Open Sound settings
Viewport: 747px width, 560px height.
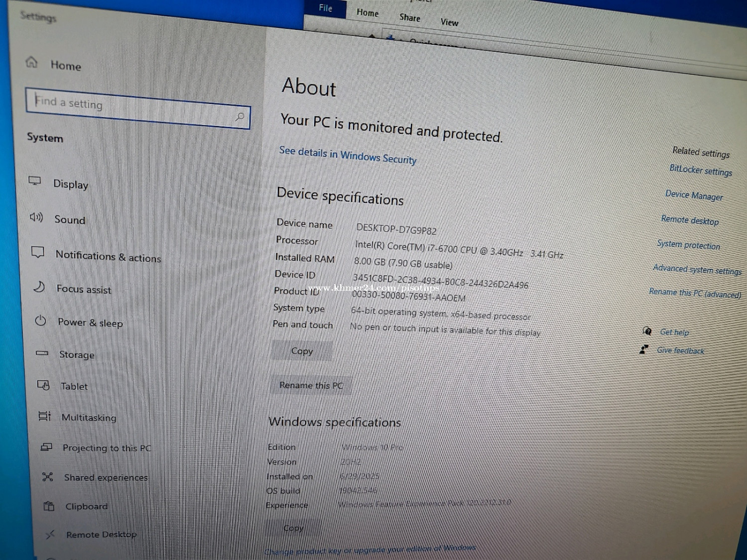70,220
